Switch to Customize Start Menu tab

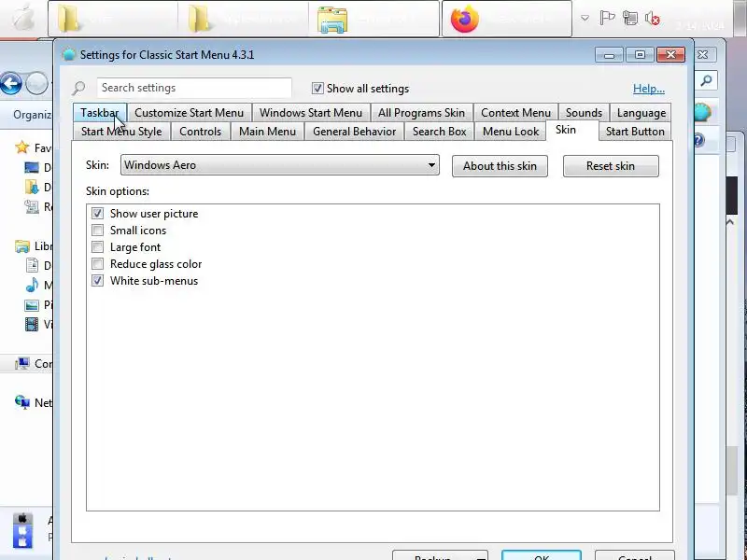pos(190,113)
